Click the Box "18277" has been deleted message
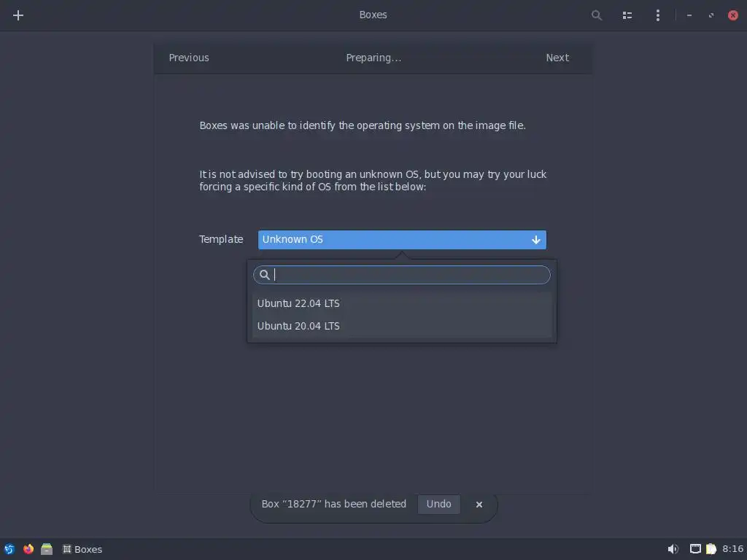This screenshot has width=747, height=560. click(334, 504)
